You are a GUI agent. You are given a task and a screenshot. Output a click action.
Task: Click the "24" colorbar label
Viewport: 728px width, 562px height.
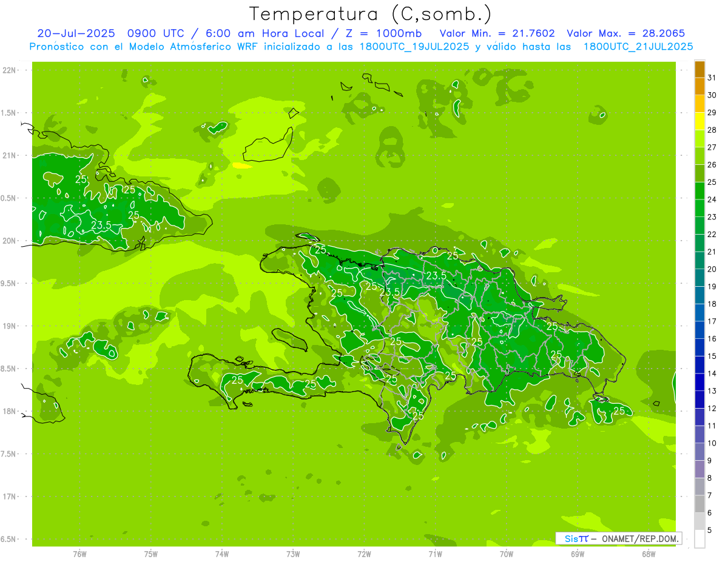(712, 199)
